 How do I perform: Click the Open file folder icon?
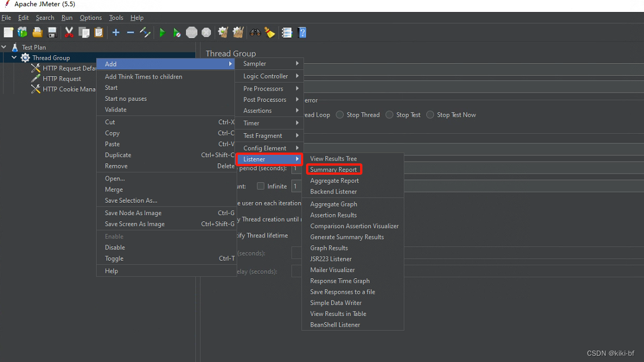click(38, 32)
